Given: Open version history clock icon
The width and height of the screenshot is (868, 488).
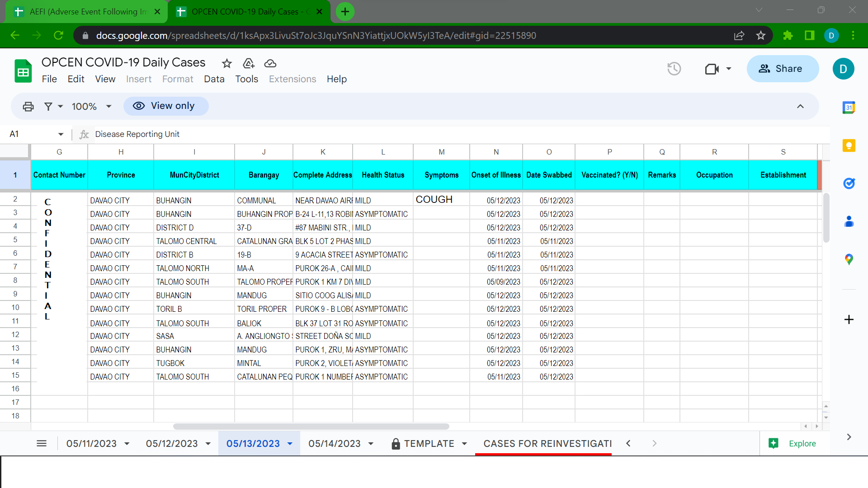Looking at the screenshot, I should pos(674,69).
